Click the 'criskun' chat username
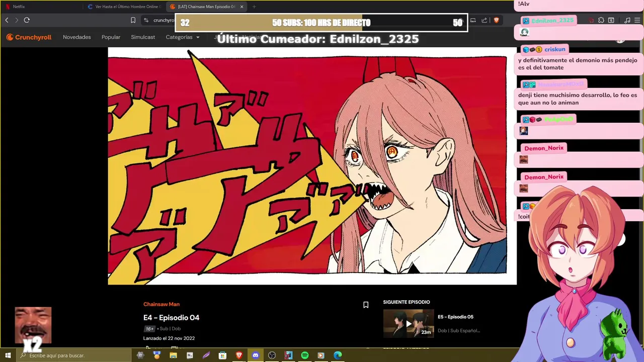 click(x=555, y=49)
